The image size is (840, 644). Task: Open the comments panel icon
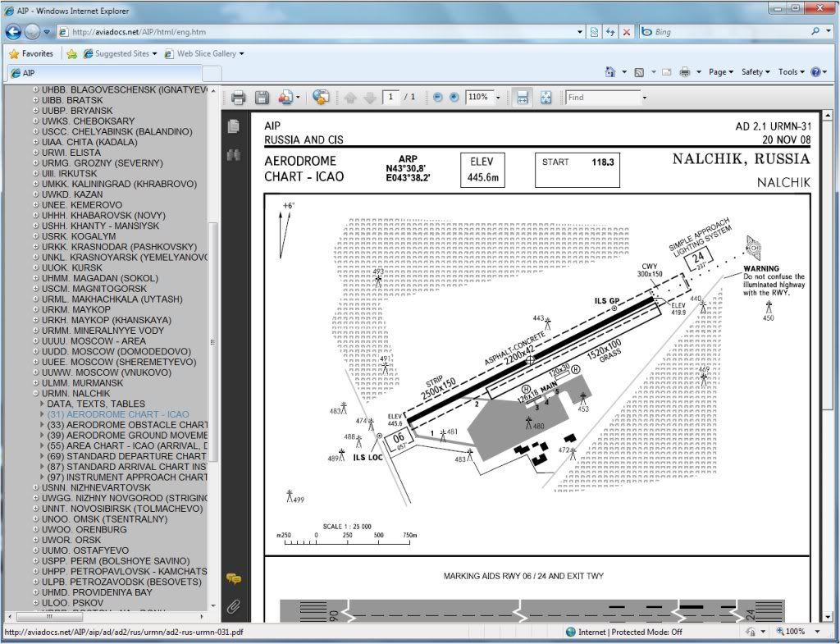coord(234,579)
